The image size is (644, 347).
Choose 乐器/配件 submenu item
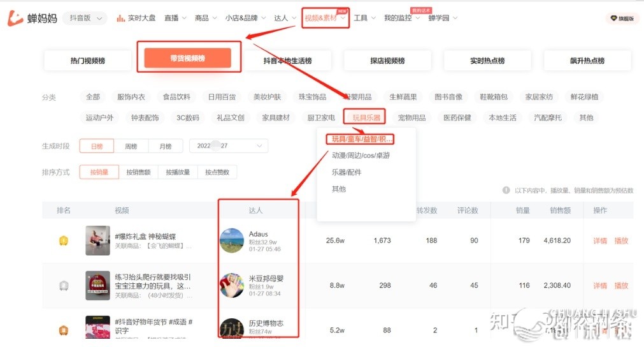(347, 172)
